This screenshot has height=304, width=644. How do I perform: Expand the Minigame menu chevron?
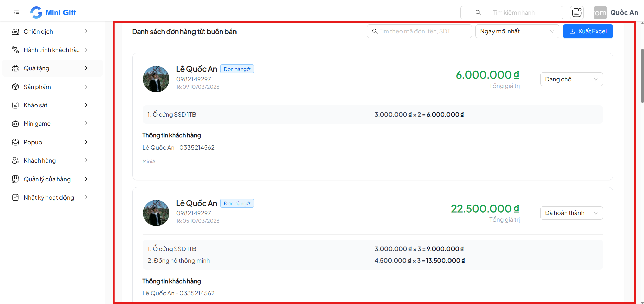[86, 123]
